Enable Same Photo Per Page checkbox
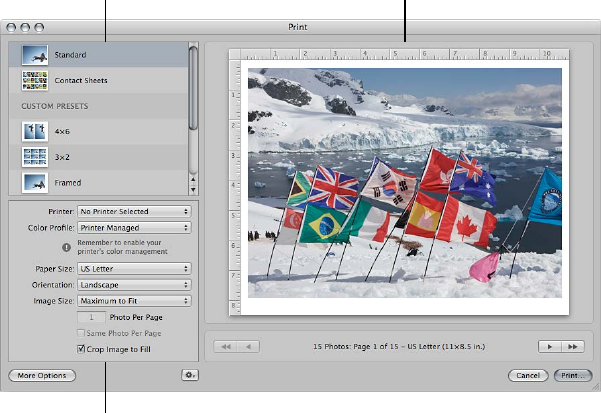 pyautogui.click(x=81, y=333)
